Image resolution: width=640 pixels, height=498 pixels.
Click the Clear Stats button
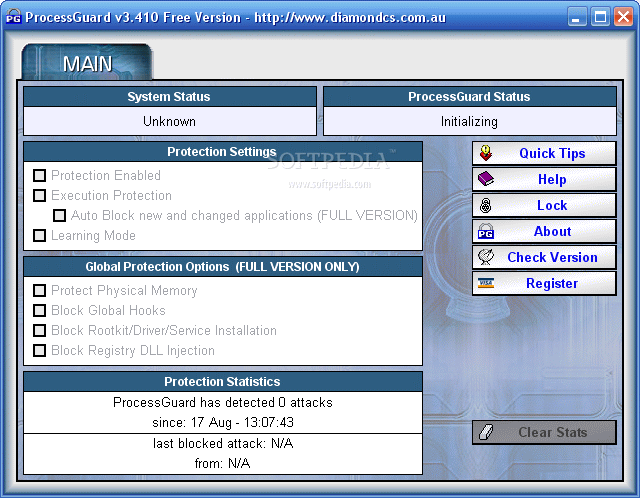[544, 432]
